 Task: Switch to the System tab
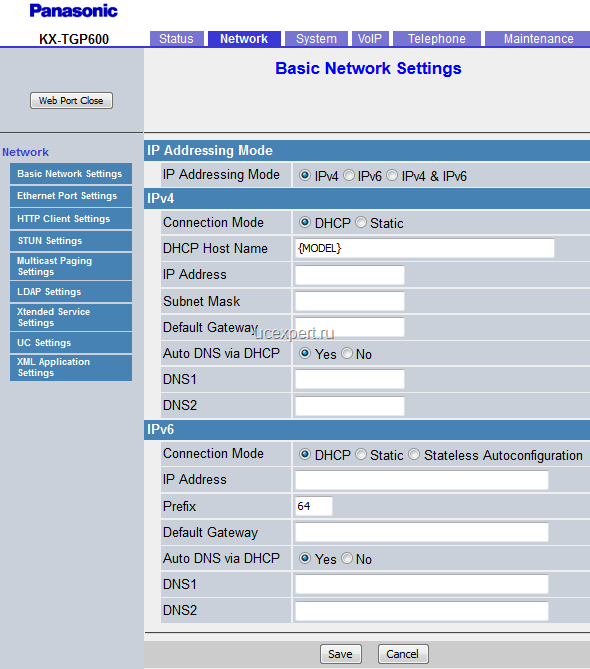[x=316, y=39]
